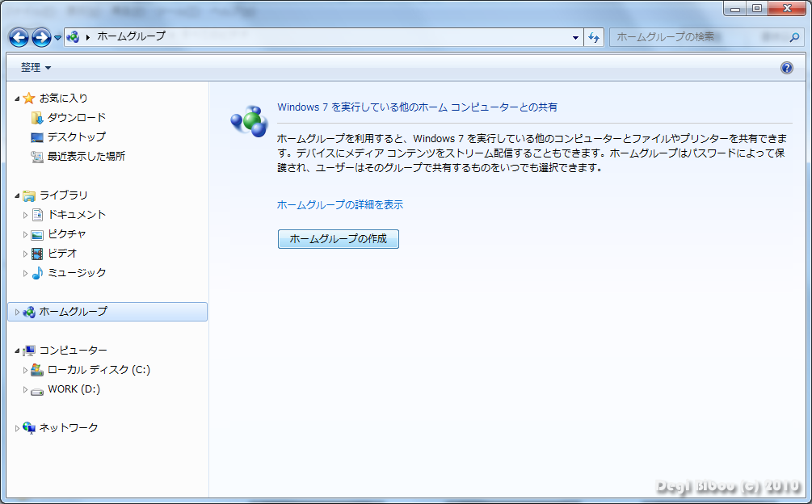Restore down the HomeGroup window
This screenshot has width=812, height=504.
pyautogui.click(x=757, y=8)
